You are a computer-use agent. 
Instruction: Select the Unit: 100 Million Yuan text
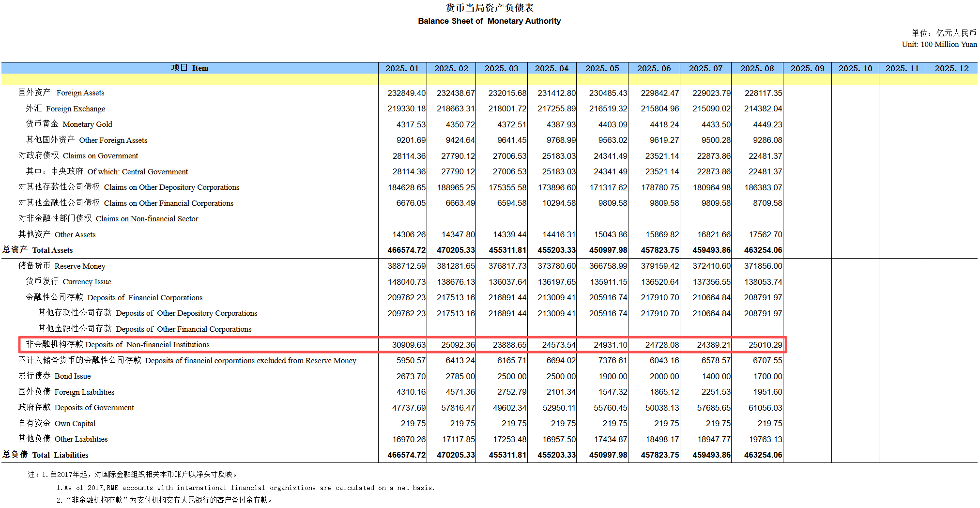pos(939,44)
